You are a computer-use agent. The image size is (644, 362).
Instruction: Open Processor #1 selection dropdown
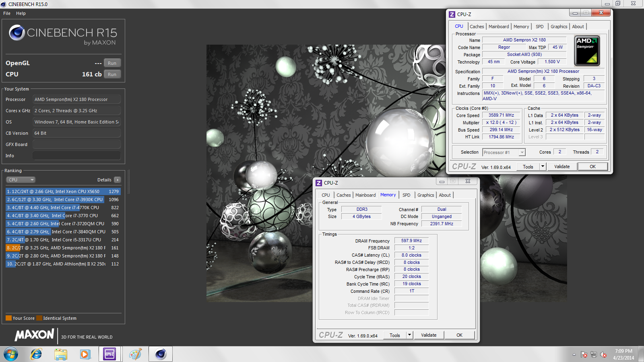504,152
